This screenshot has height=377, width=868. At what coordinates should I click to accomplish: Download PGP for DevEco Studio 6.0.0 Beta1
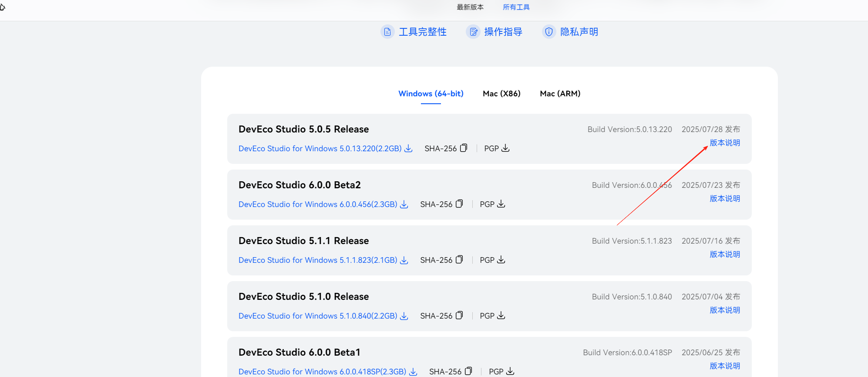(510, 371)
